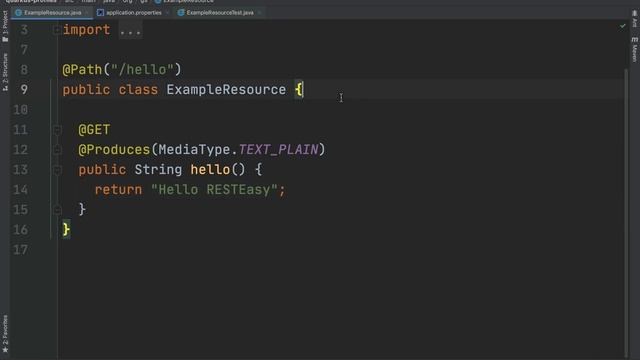
Task: Click the hello method name
Action: click(210, 169)
